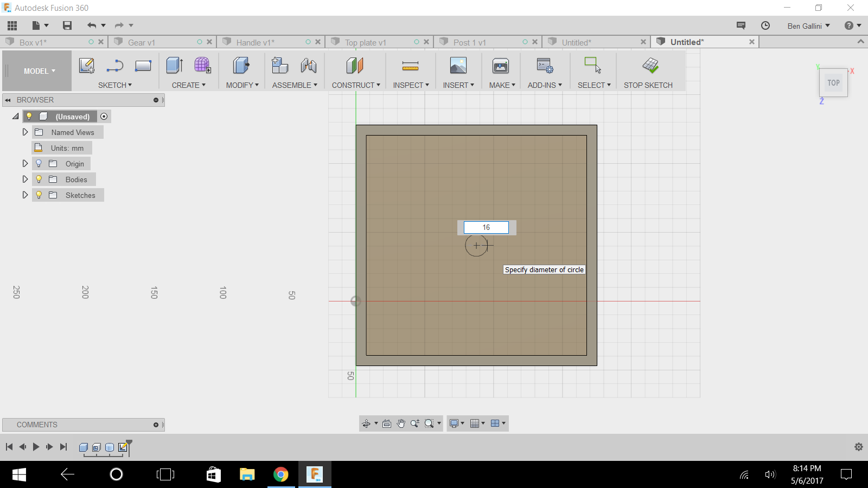The width and height of the screenshot is (868, 488).
Task: Toggle visibility bulb of Unsaved component
Action: click(x=29, y=116)
